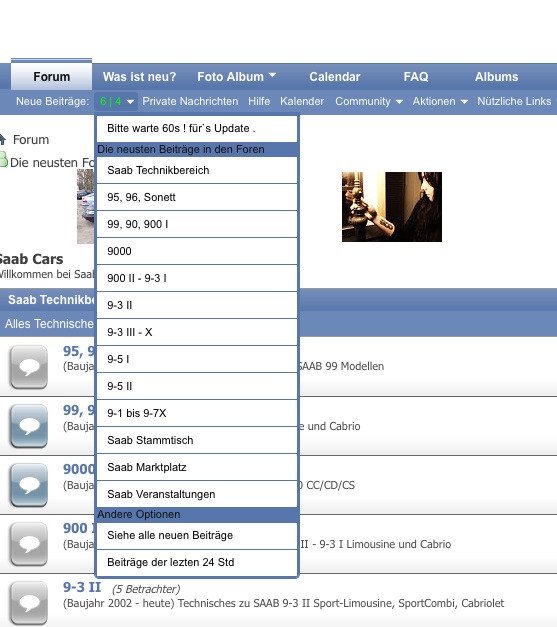The image size is (557, 627).
Task: Go to the Calendar tab
Action: click(x=335, y=76)
